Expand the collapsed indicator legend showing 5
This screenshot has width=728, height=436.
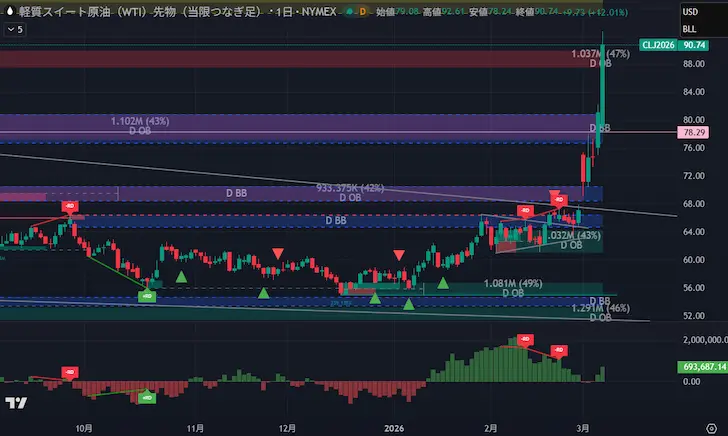point(14,30)
